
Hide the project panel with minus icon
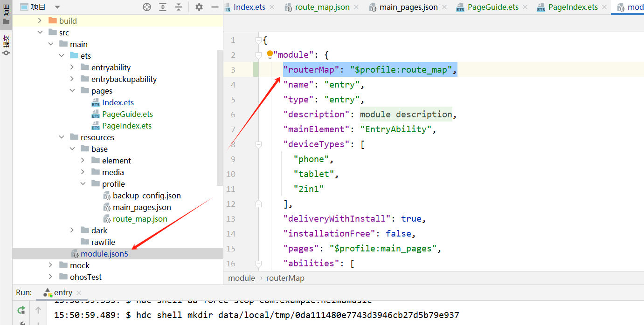click(215, 7)
